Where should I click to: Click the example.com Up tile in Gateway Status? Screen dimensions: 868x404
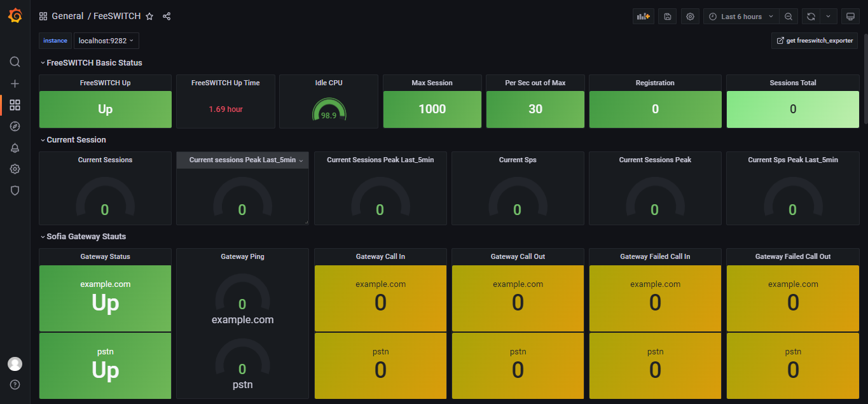click(106, 298)
